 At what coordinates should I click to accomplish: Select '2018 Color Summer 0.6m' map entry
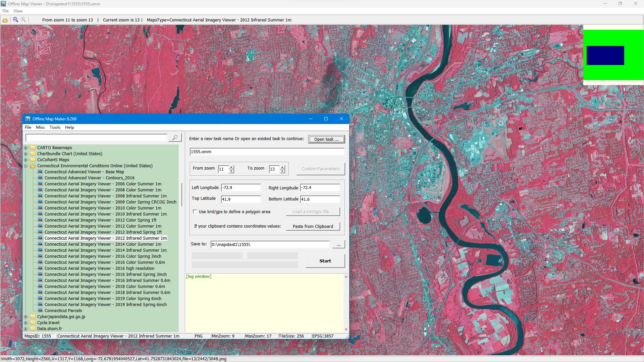click(x=105, y=286)
